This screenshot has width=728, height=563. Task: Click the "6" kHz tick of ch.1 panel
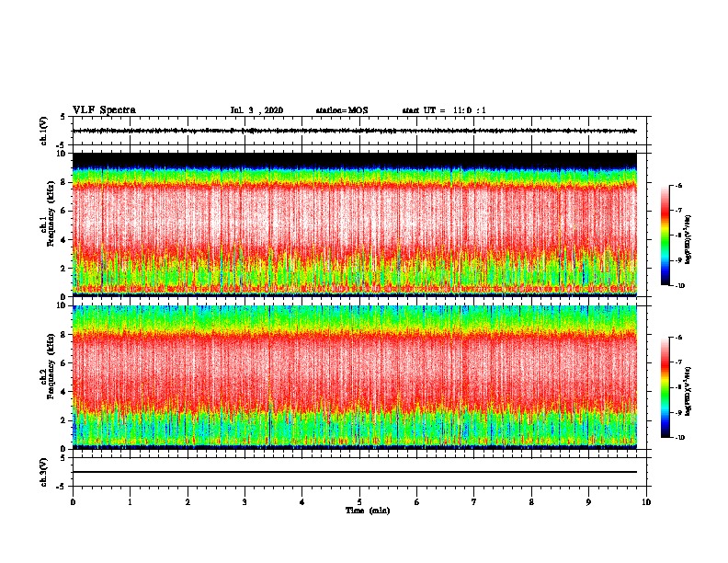tap(64, 211)
